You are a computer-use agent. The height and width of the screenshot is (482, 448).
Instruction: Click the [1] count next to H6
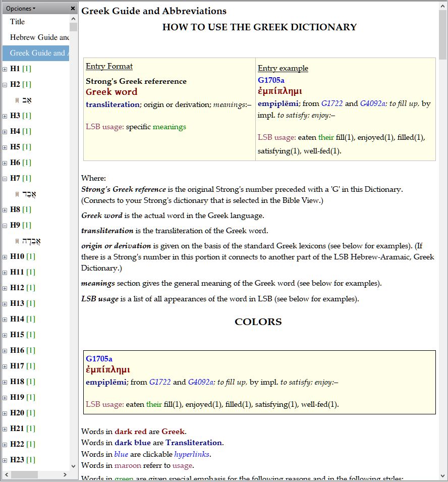tap(27, 163)
